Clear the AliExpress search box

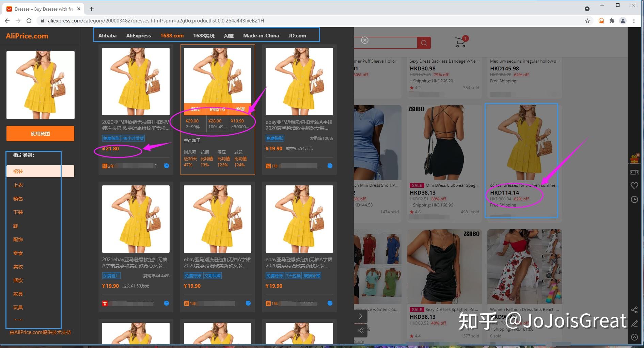click(365, 40)
